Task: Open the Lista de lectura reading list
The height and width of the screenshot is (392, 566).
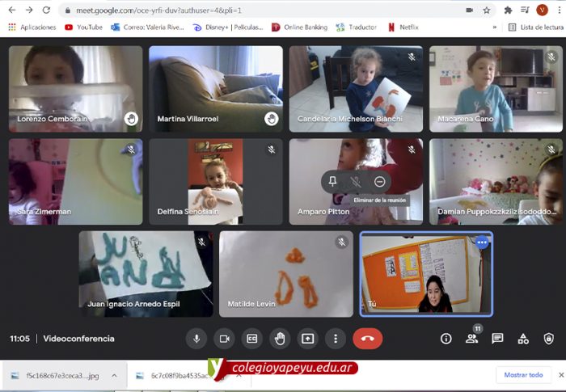Action: point(535,27)
